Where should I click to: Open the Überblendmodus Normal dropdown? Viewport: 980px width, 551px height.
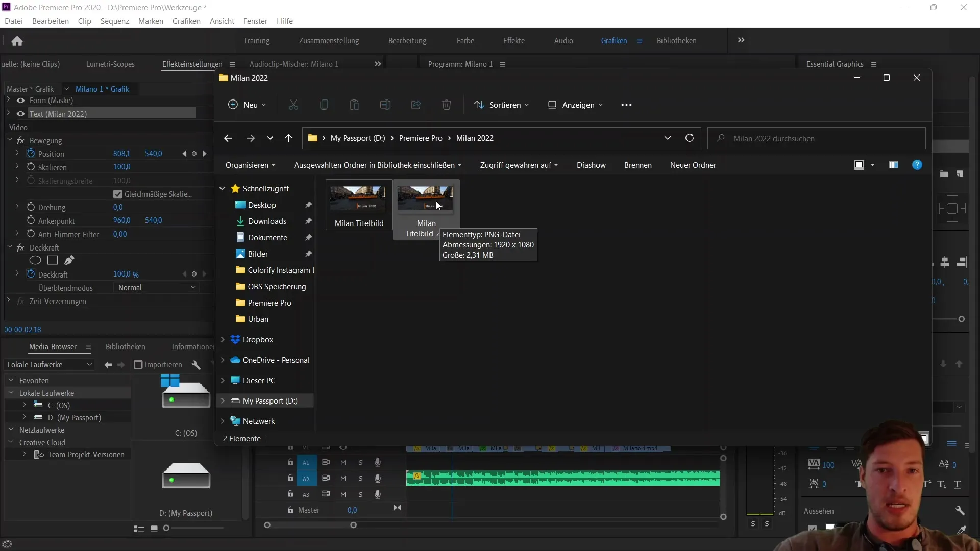pyautogui.click(x=156, y=288)
